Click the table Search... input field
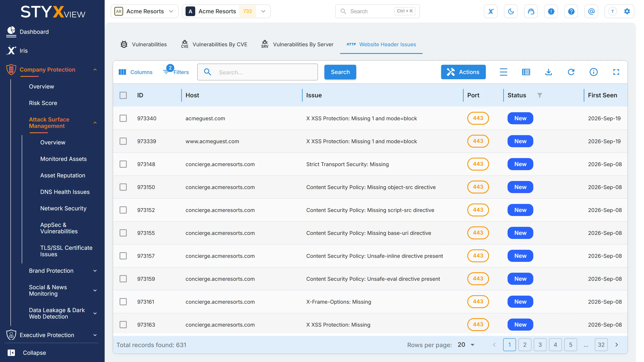This screenshot has height=362, width=644. [x=258, y=72]
